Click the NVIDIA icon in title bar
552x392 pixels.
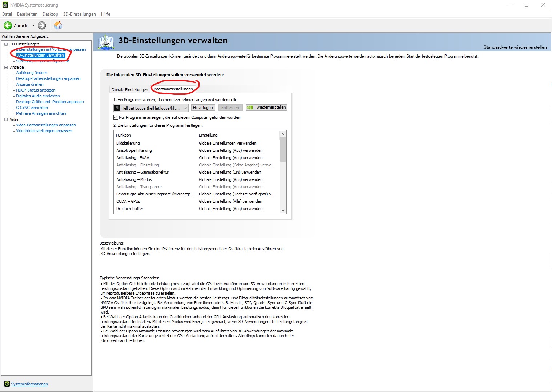tap(5, 5)
